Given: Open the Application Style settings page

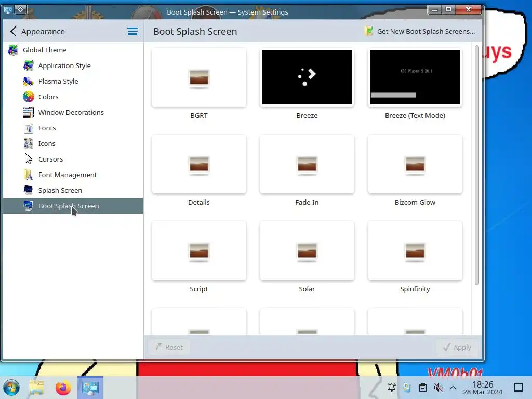Looking at the screenshot, I should coord(64,65).
